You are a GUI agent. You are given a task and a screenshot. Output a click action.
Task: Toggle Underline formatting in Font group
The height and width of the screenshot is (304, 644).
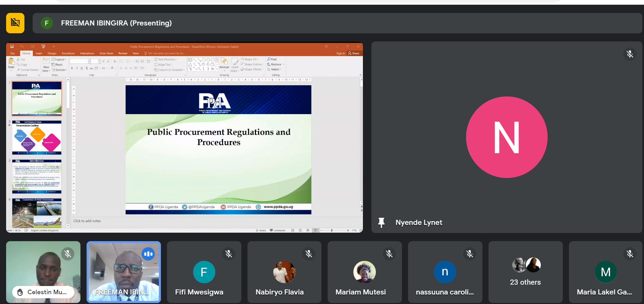point(81,68)
